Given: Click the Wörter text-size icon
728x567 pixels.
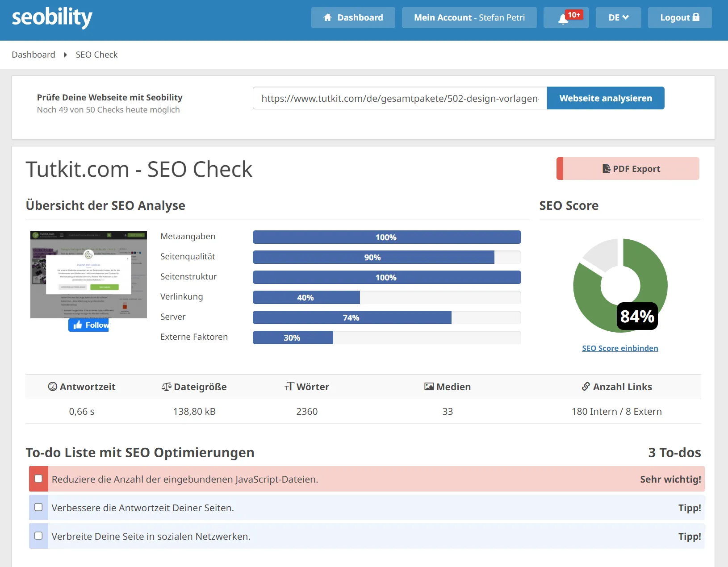Looking at the screenshot, I should coord(289,386).
